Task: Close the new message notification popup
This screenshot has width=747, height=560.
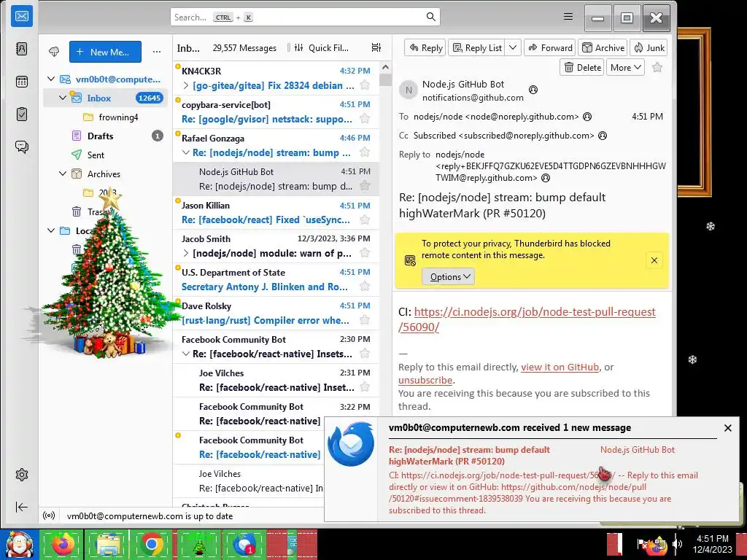Action: [727, 428]
